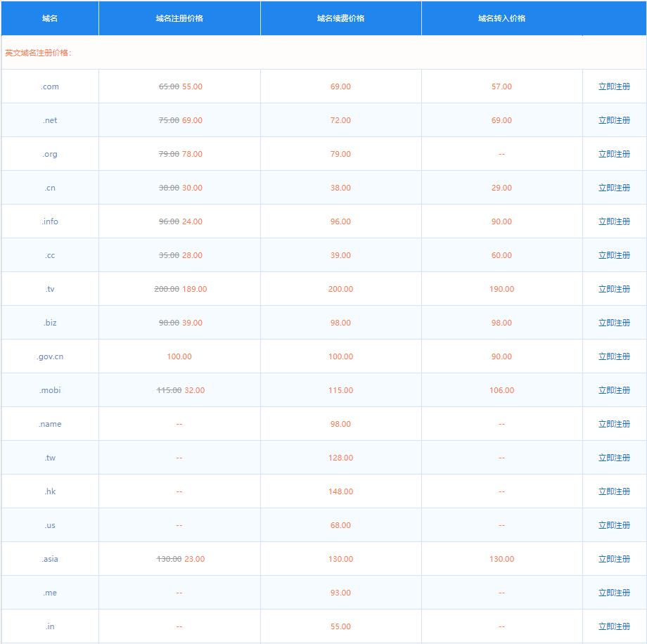Click the .info domain name cell
The width and height of the screenshot is (647, 644).
pyautogui.click(x=50, y=221)
